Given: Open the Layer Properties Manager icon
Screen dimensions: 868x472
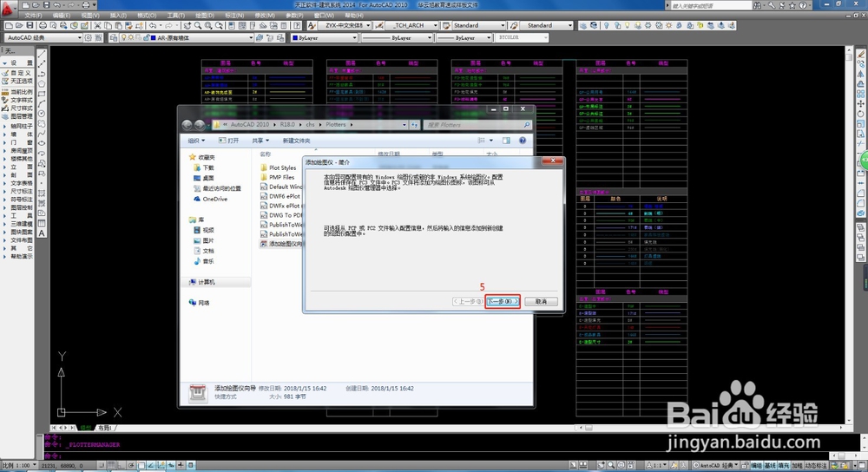Looking at the screenshot, I should coord(114,37).
